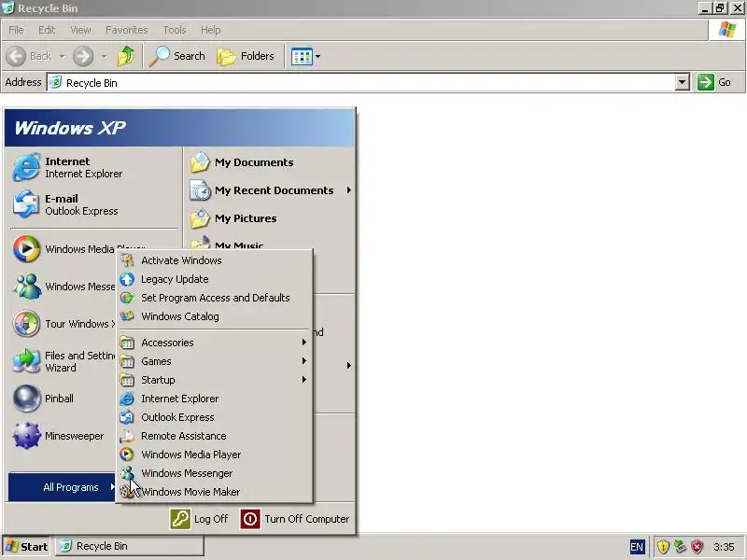Open the File menu

pyautogui.click(x=16, y=30)
